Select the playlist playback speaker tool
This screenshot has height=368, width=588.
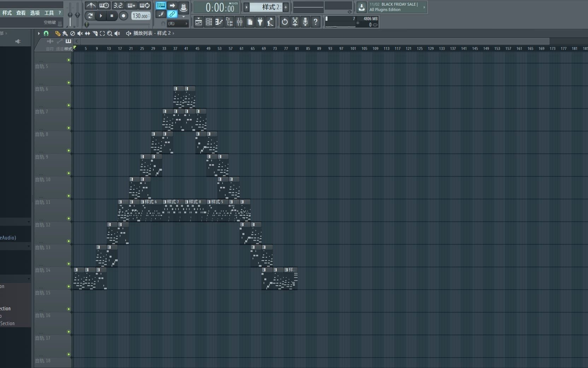[117, 33]
